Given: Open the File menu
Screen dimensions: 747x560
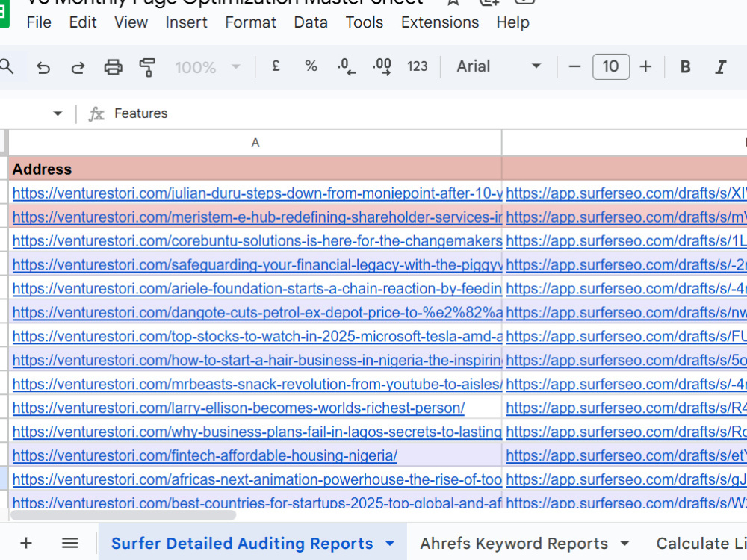Looking at the screenshot, I should (39, 22).
